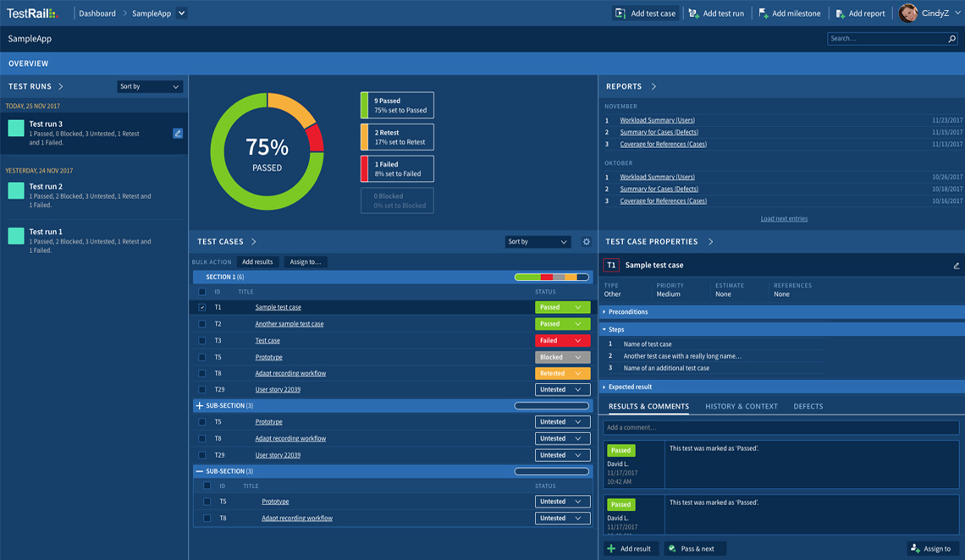This screenshot has height=560, width=965.
Task: Uncheck the T1 Sample test case checkbox
Action: (x=201, y=308)
